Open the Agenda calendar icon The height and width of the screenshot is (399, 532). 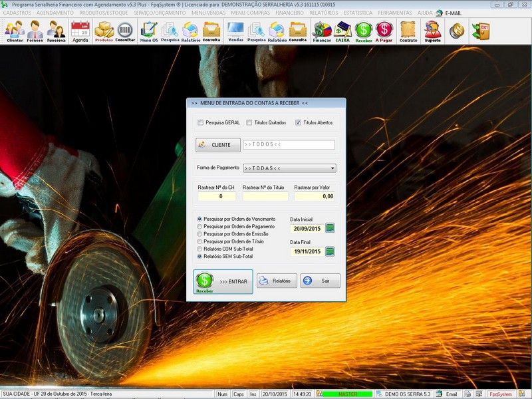point(80,31)
